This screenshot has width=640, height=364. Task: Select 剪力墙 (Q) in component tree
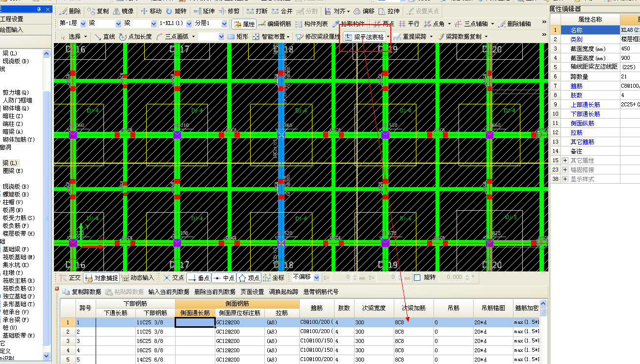point(16,93)
